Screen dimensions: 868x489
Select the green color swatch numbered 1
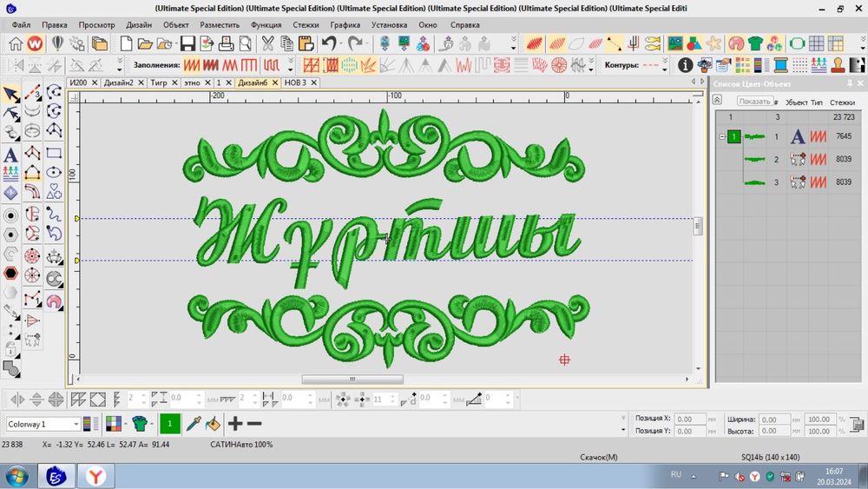[x=169, y=424]
